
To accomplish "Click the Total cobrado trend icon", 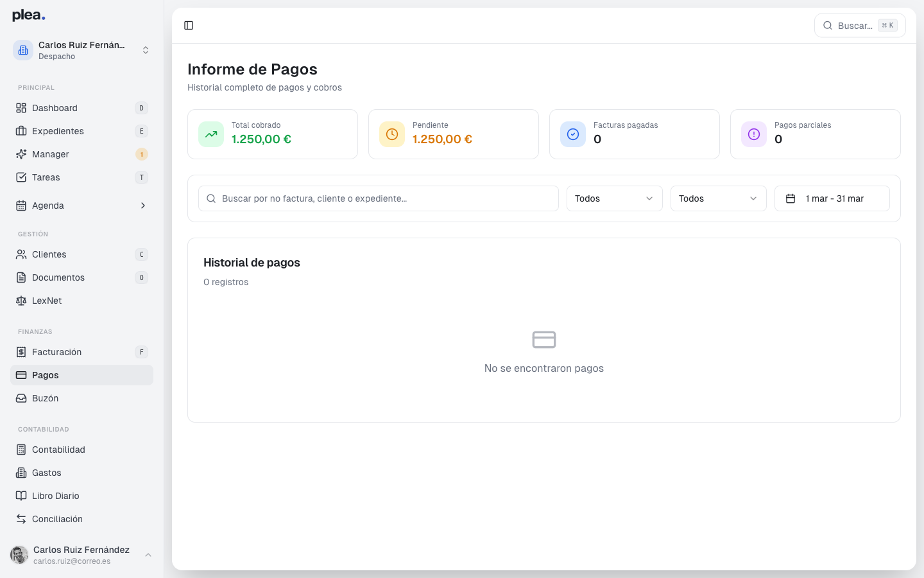I will (211, 134).
